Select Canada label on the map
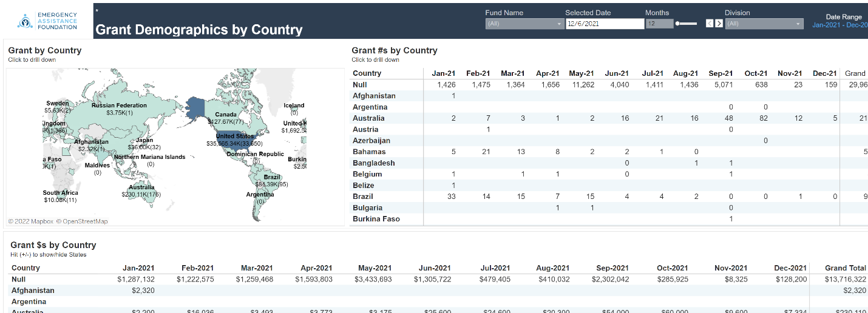The width and height of the screenshot is (868, 313). (226, 115)
